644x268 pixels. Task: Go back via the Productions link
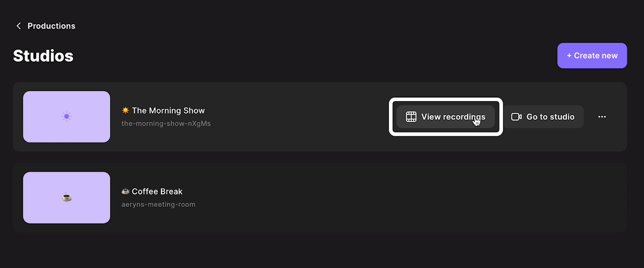[51, 26]
